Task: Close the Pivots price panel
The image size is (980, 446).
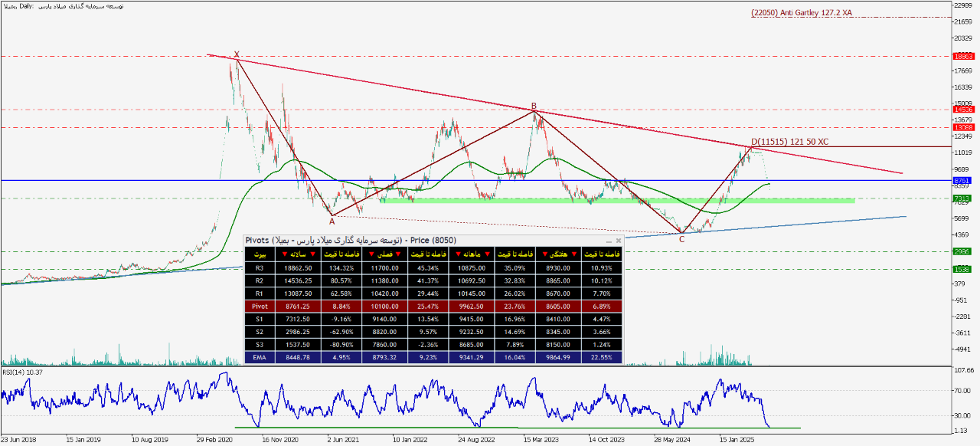Action: point(619,241)
